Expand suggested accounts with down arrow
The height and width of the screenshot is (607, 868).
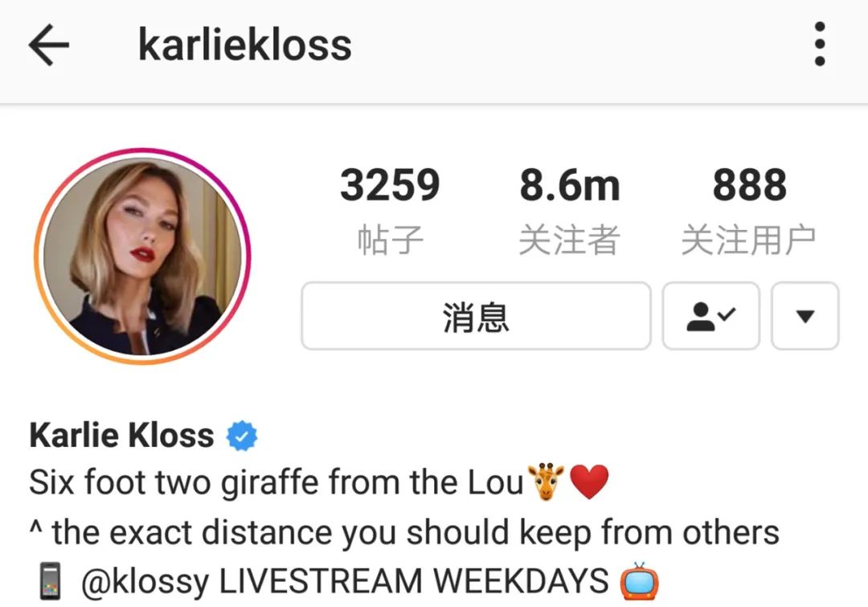(805, 316)
